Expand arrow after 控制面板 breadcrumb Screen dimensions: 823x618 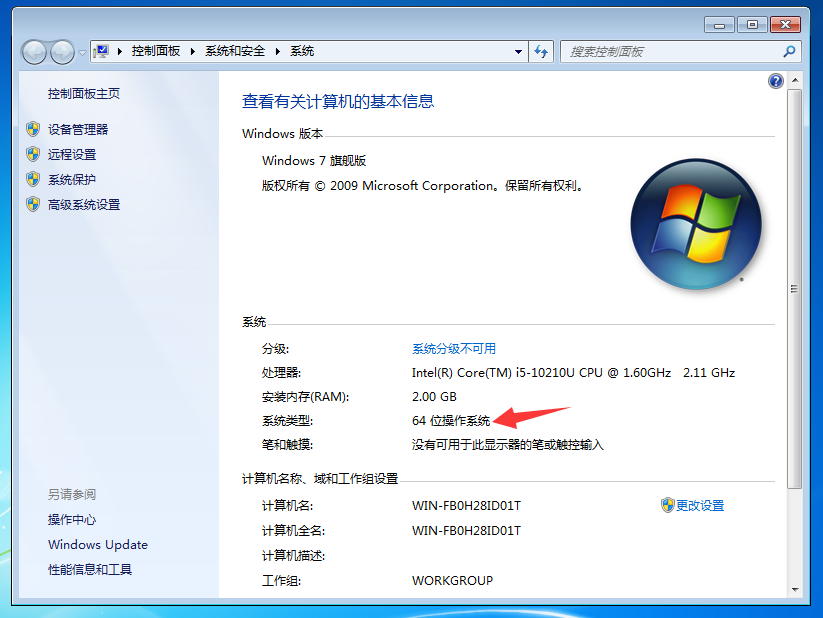click(193, 51)
